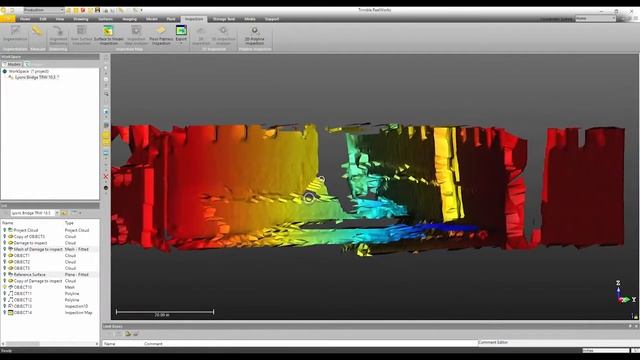Click the Reference Surface plane icon
The width and height of the screenshot is (640, 360).
click(11, 275)
